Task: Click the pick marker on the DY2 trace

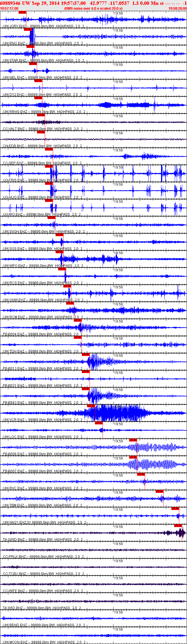Action: [38, 81]
